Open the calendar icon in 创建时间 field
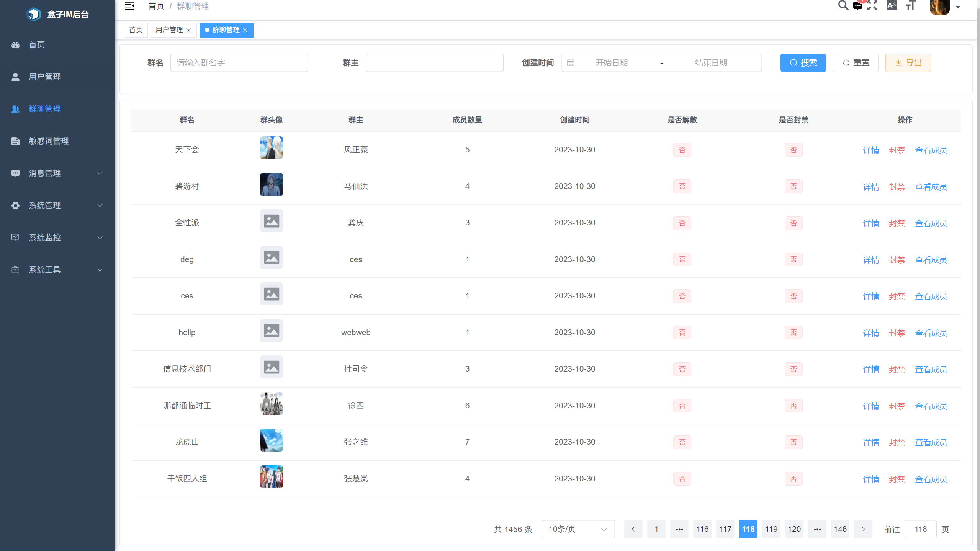Screen dimensions: 980x551 click(571, 62)
